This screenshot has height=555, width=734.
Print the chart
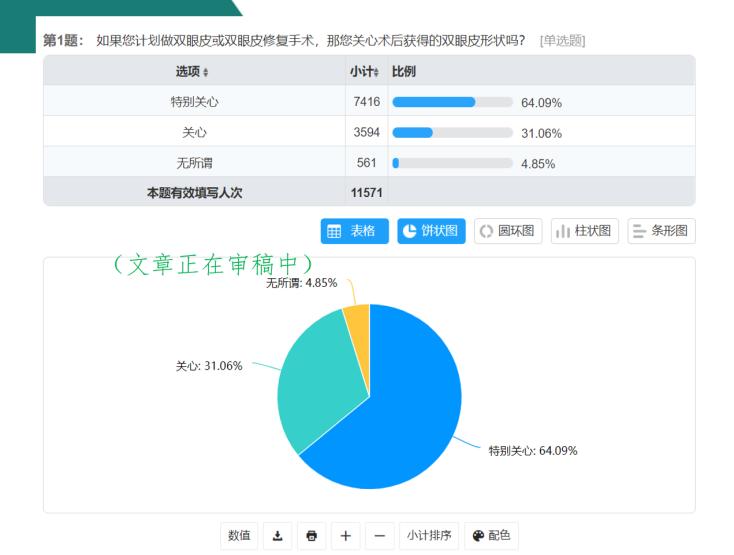312,535
